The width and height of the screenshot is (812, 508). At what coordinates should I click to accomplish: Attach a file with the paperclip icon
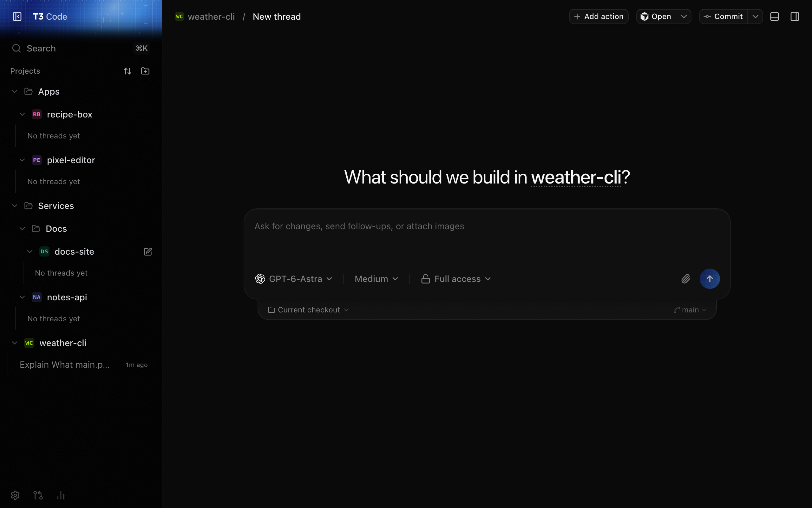pyautogui.click(x=686, y=279)
